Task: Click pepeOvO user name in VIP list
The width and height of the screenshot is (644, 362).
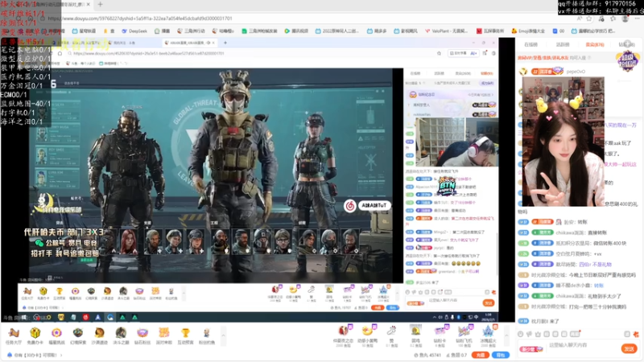Action: click(576, 72)
